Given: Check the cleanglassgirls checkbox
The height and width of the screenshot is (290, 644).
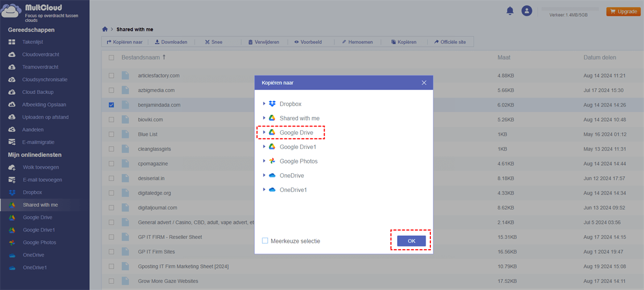Looking at the screenshot, I should (x=111, y=149).
